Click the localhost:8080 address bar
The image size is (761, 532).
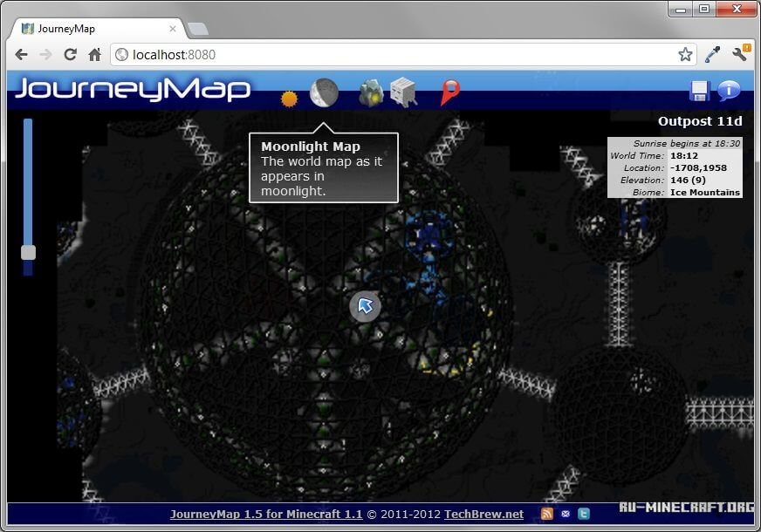pyautogui.click(x=403, y=55)
